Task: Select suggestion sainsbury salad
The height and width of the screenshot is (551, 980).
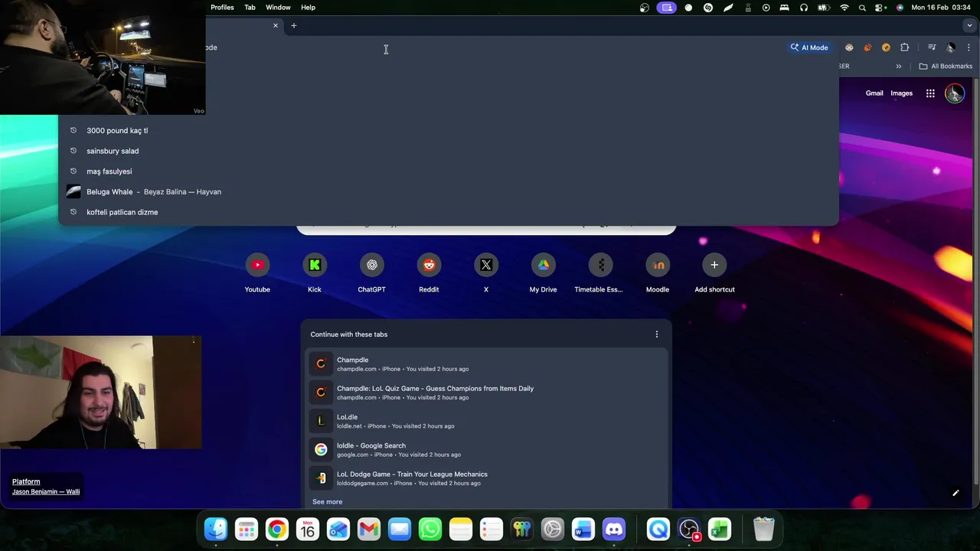Action: tap(449, 151)
